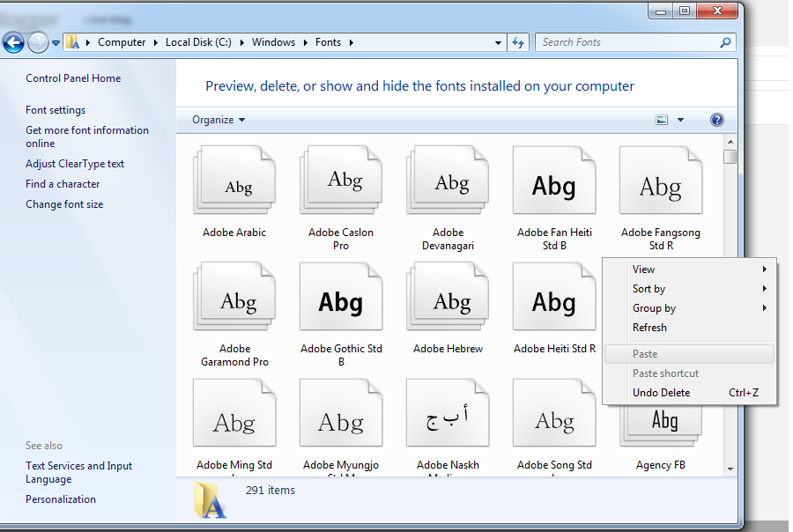Select the Adobe Gothic Std B icon
This screenshot has width=793, height=532.
341,296
